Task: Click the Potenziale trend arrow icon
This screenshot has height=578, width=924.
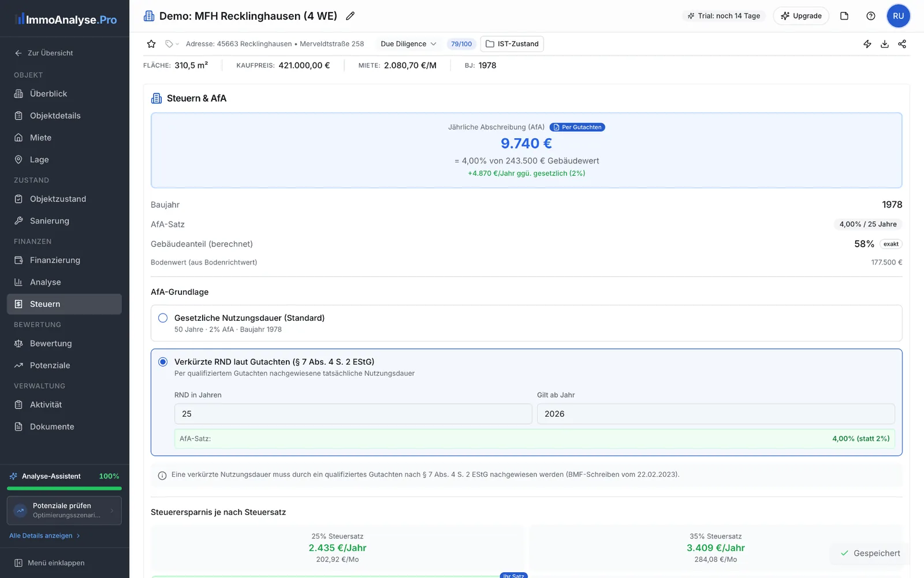Action: [18, 365]
